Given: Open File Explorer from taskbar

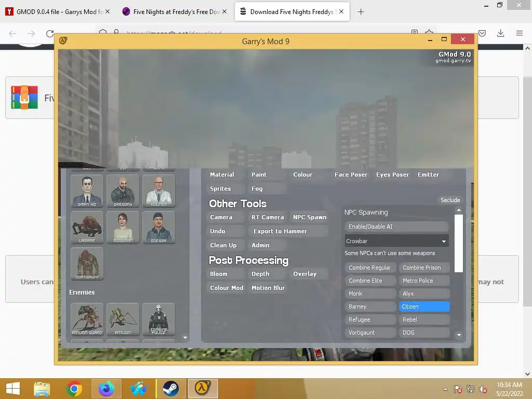Looking at the screenshot, I should [x=42, y=389].
